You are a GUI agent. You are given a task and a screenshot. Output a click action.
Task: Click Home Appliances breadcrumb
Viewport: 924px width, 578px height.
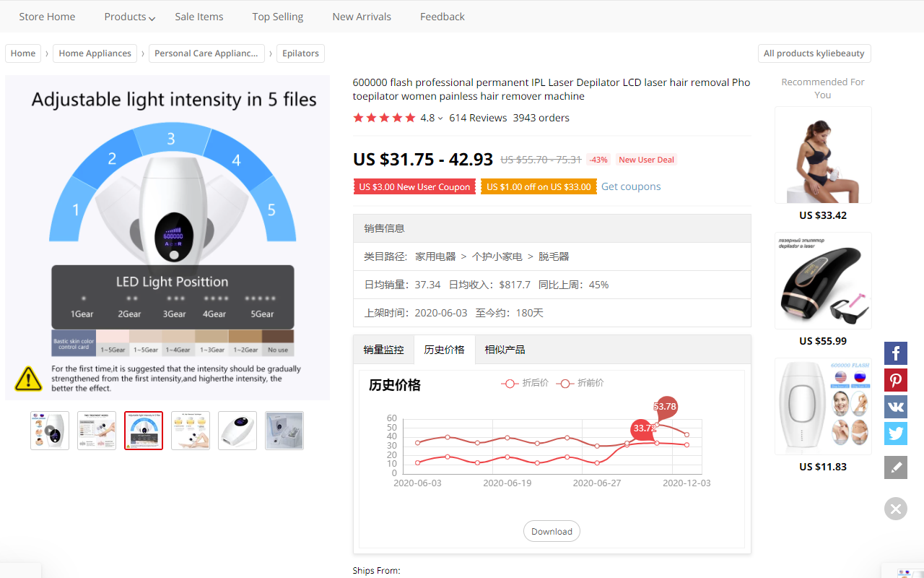click(x=95, y=53)
